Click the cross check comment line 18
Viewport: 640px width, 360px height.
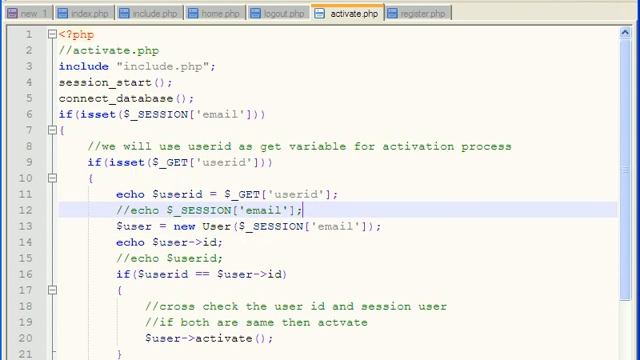pos(296,307)
